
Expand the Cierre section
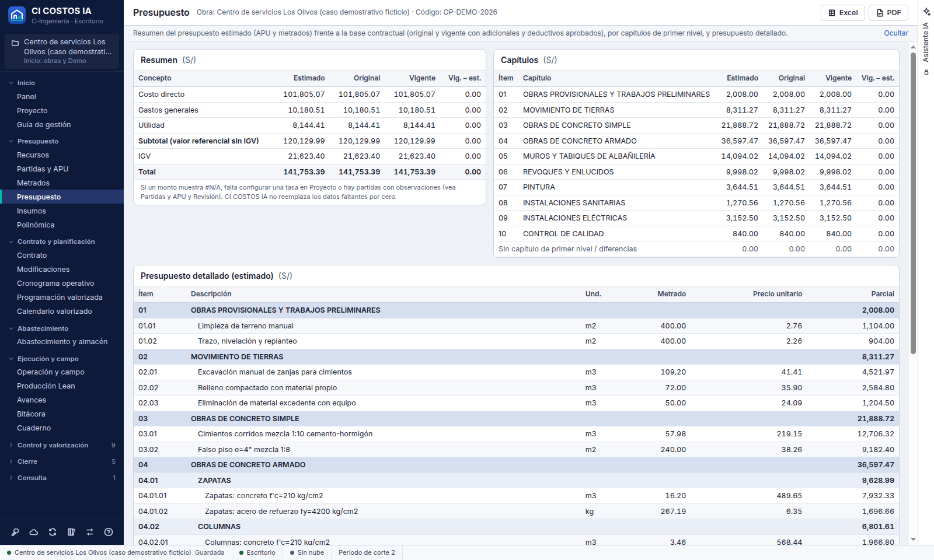[62, 461]
